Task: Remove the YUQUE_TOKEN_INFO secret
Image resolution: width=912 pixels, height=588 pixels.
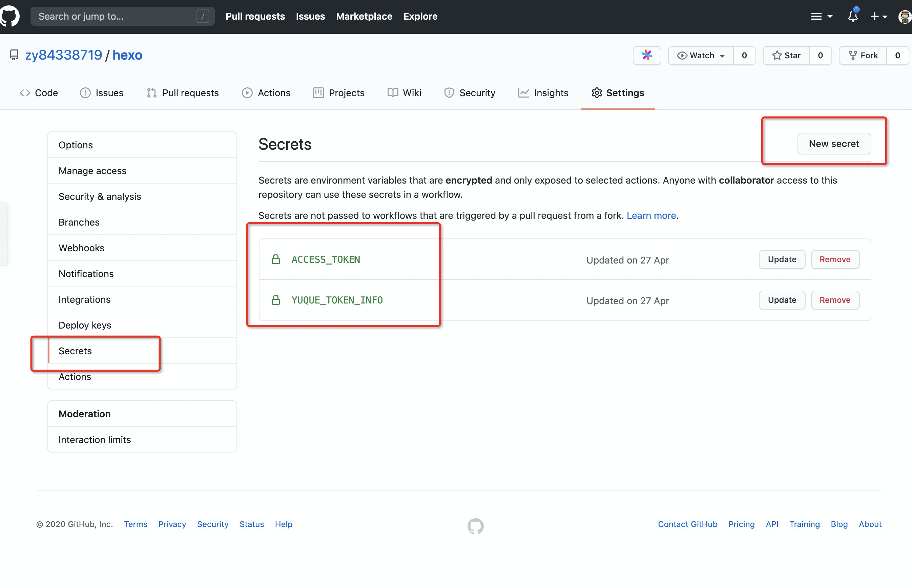Action: [x=835, y=300]
